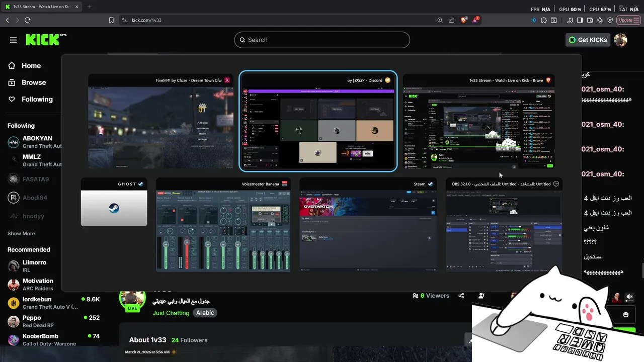
Task: Open site settings icon beside kick.com/1v33
Action: [x=124, y=20]
